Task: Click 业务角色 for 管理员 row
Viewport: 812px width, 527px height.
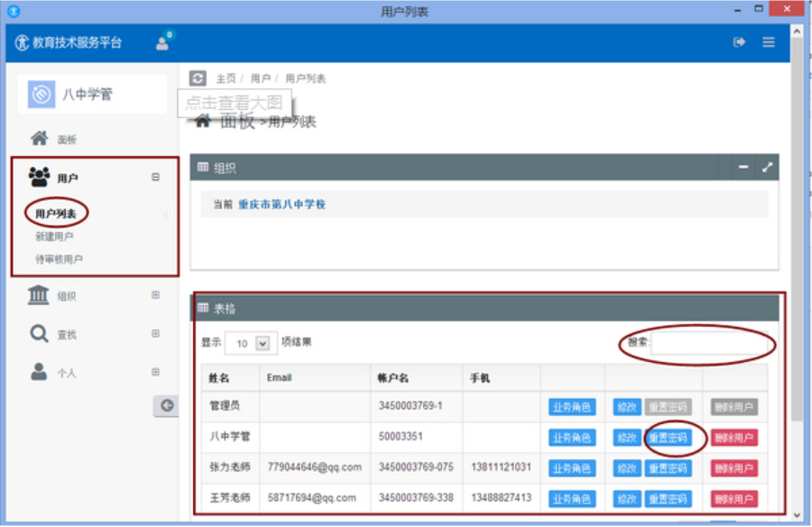Action: tap(572, 407)
